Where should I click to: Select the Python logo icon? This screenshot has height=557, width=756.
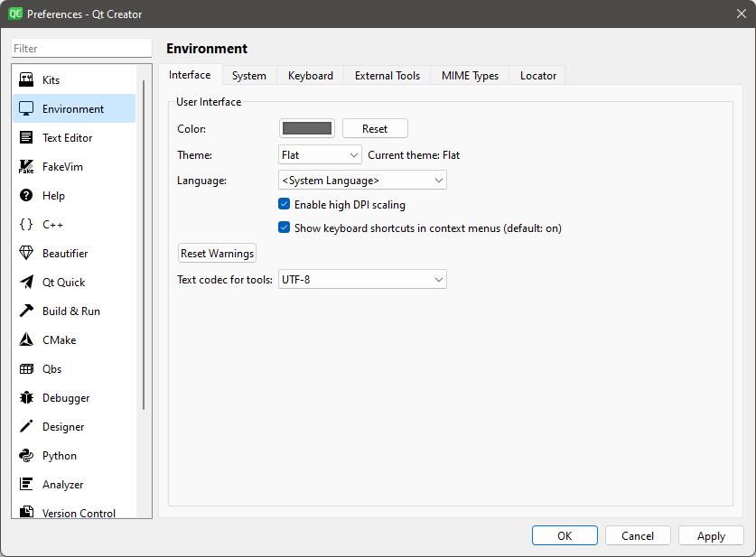[x=26, y=455]
